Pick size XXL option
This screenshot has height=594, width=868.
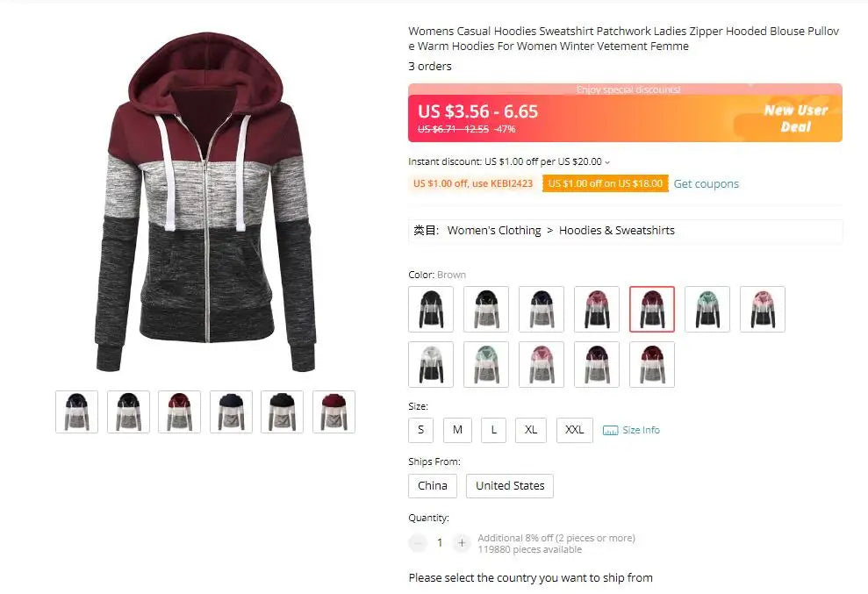[575, 430]
